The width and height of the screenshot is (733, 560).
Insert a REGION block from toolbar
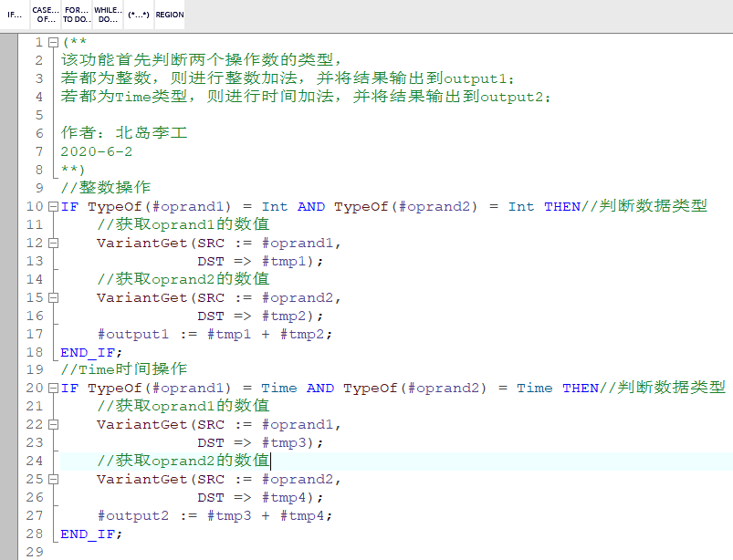168,15
